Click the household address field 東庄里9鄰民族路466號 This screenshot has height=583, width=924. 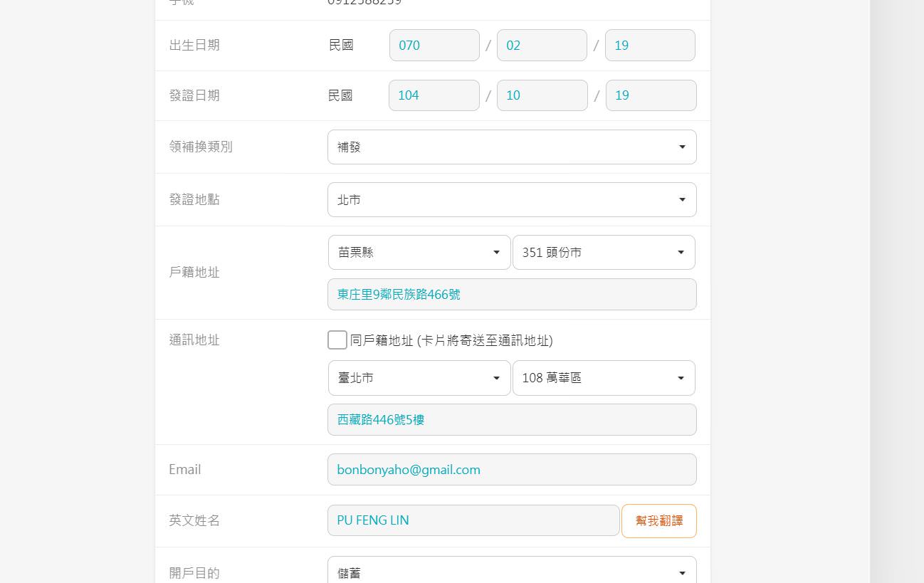point(511,295)
